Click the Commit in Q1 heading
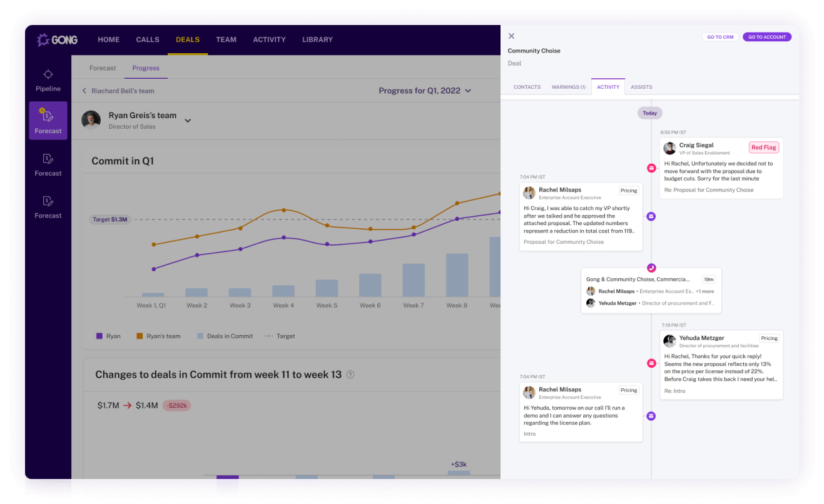 click(123, 161)
